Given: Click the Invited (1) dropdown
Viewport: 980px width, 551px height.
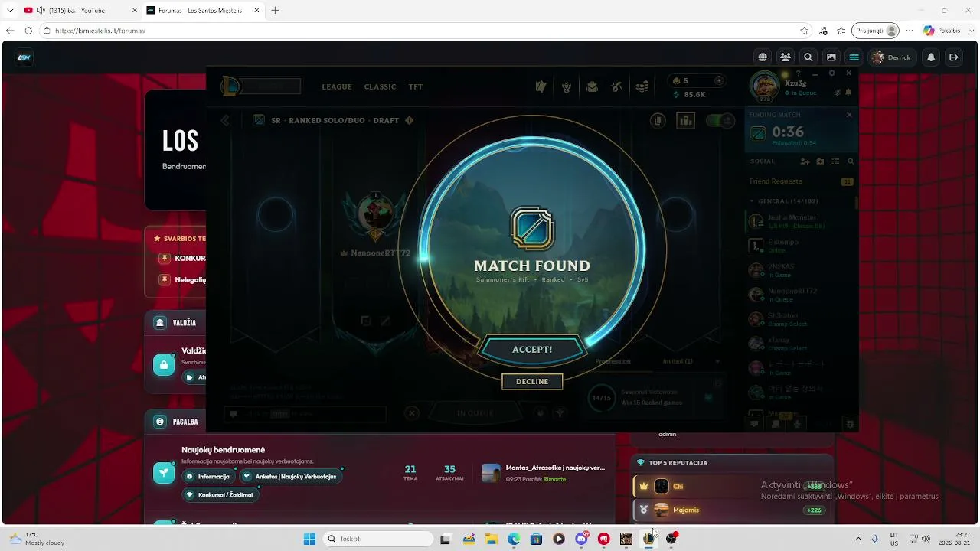Looking at the screenshot, I should coord(692,361).
